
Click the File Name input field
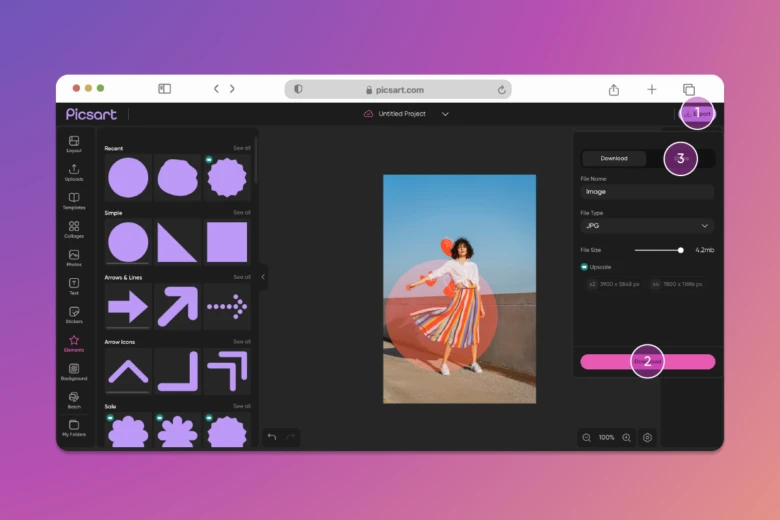point(647,191)
